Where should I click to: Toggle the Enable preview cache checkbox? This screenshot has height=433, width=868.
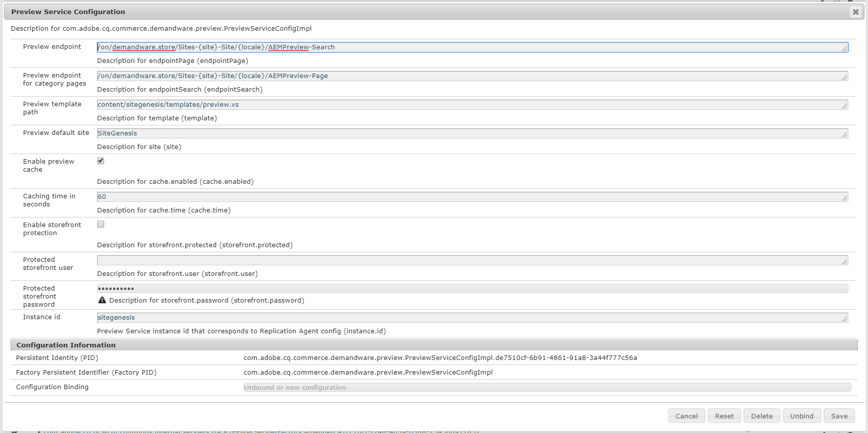pyautogui.click(x=101, y=161)
